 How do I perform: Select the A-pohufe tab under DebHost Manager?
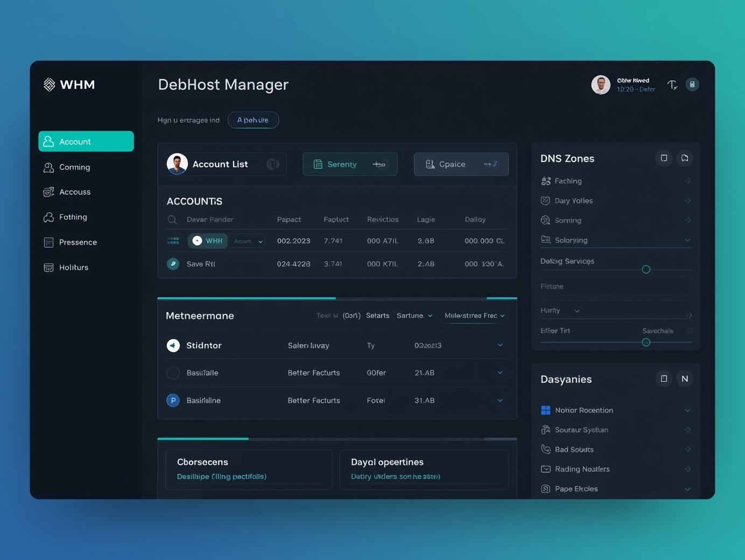(253, 120)
